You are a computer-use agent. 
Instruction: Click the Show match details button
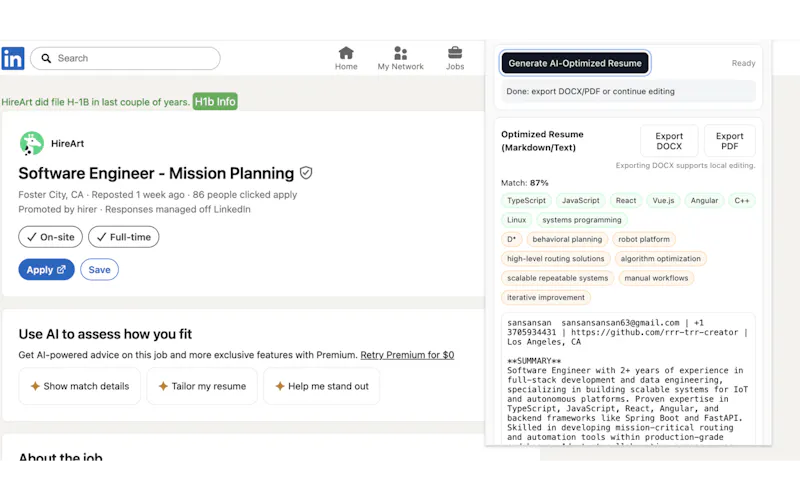pos(80,386)
